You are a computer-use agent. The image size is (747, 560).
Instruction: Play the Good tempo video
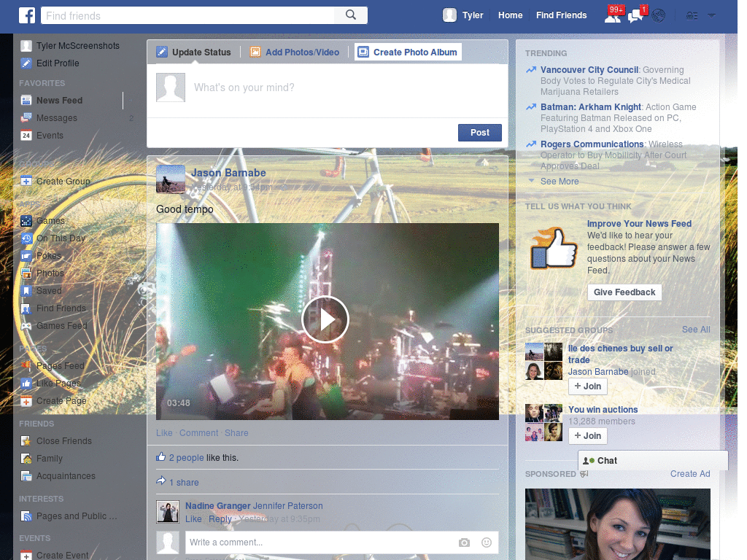pos(325,319)
